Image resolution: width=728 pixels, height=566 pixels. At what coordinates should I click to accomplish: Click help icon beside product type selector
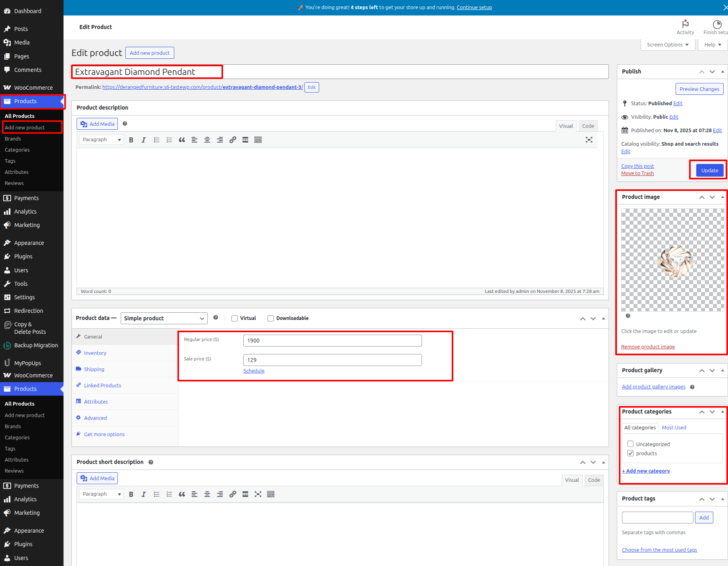pos(216,318)
